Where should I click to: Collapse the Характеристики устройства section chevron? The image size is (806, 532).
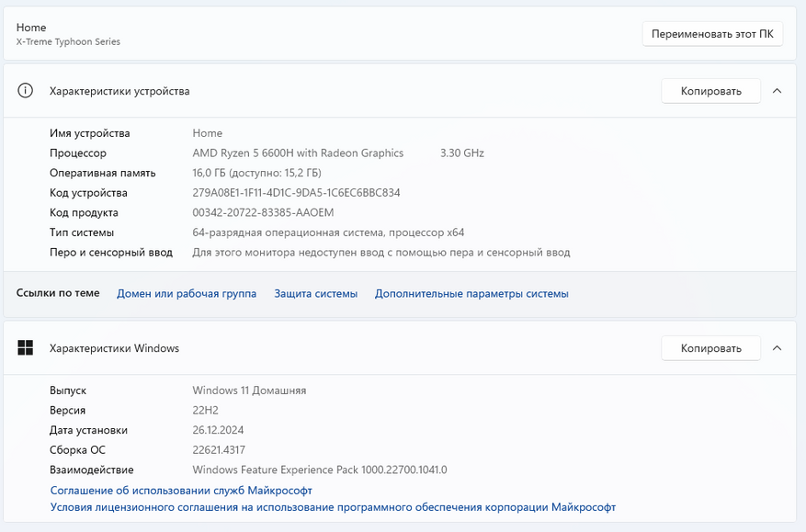coord(778,91)
